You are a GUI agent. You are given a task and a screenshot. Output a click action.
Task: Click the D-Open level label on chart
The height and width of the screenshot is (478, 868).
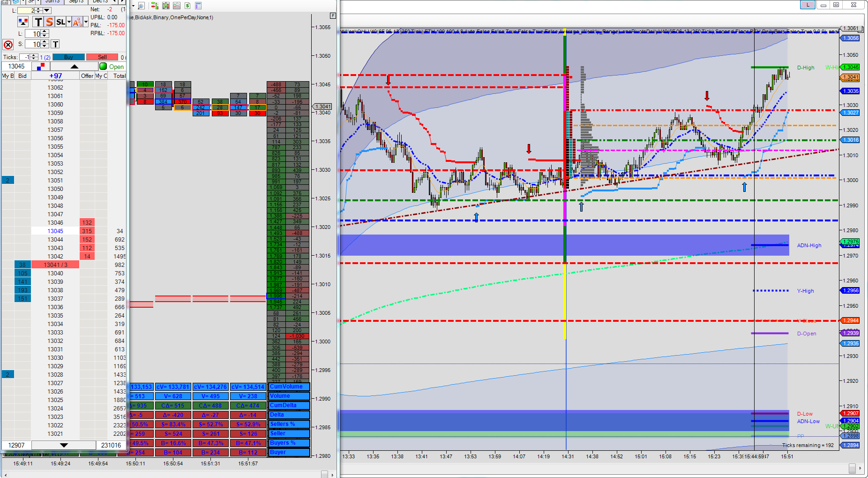tap(807, 334)
